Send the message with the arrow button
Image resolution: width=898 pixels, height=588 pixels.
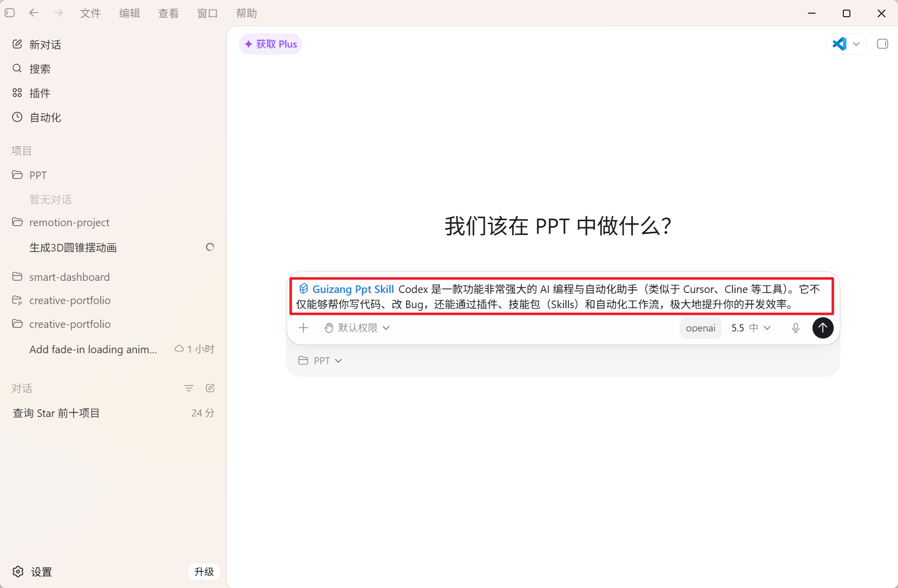click(x=823, y=328)
